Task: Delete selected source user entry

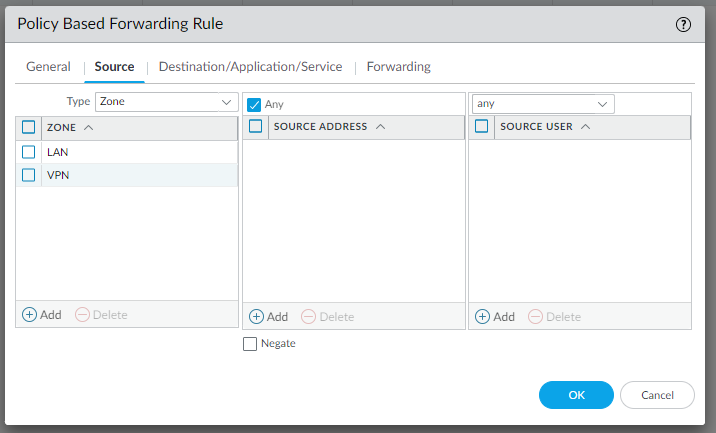Action: 535,316
